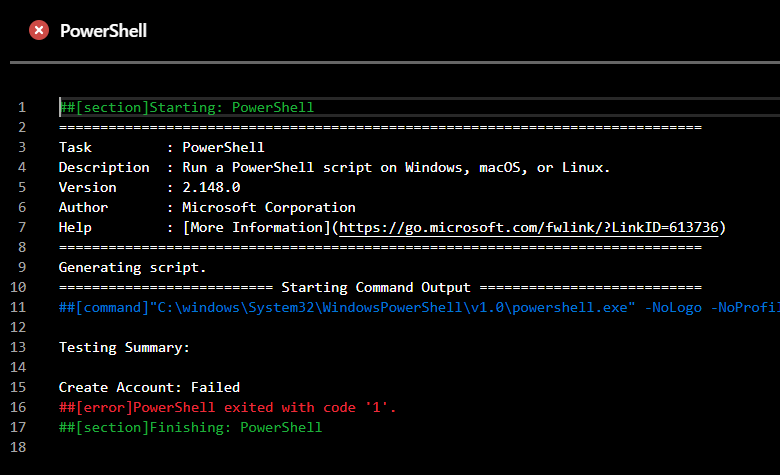The height and width of the screenshot is (475, 780).
Task: Click the More Information bracketed text
Action: point(257,227)
